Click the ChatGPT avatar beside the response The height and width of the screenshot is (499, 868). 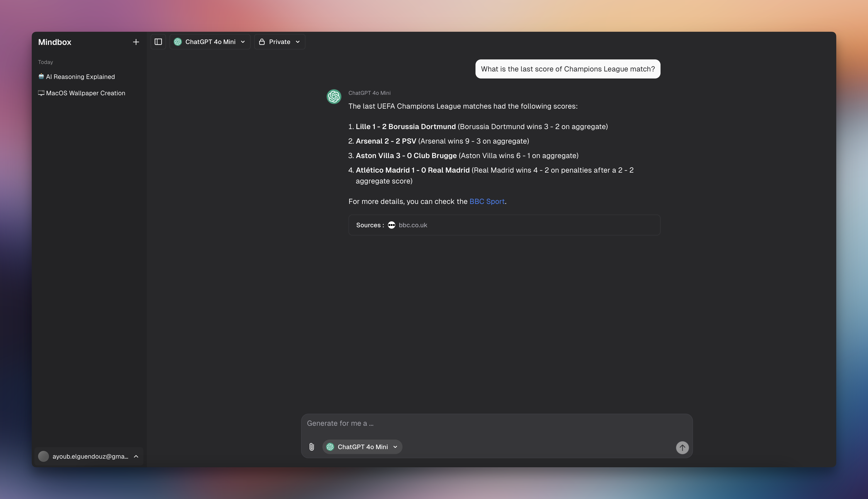click(334, 97)
